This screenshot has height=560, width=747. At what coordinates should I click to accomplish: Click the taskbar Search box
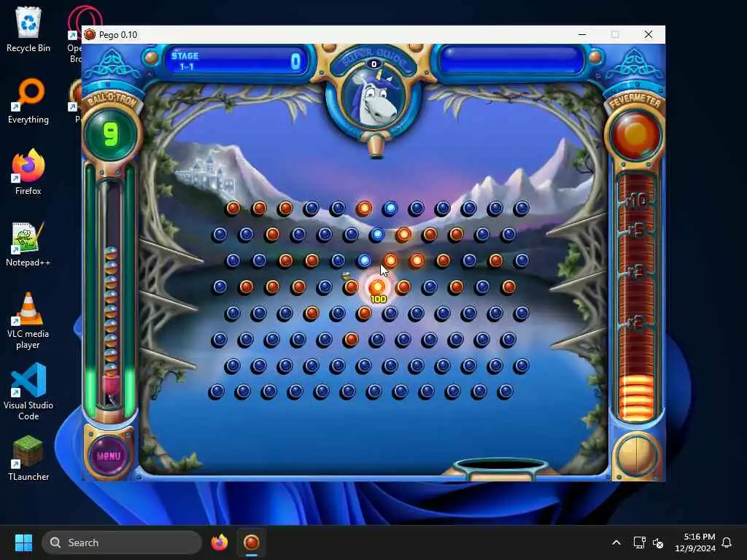pyautogui.click(x=122, y=542)
